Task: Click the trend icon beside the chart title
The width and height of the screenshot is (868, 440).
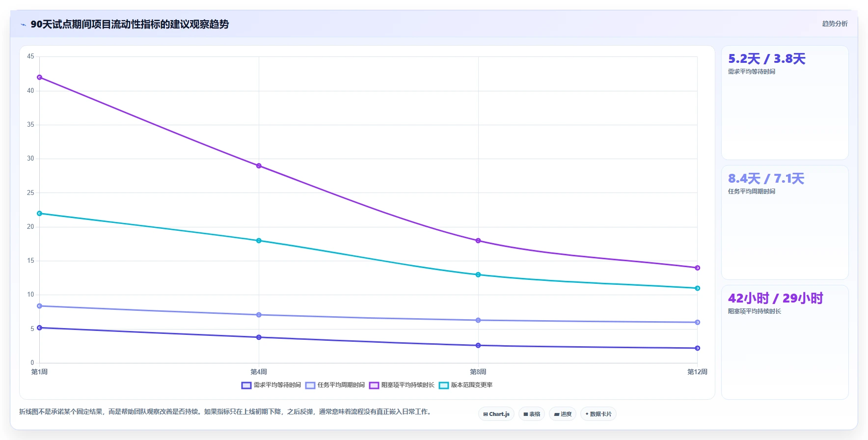Action: (23, 25)
